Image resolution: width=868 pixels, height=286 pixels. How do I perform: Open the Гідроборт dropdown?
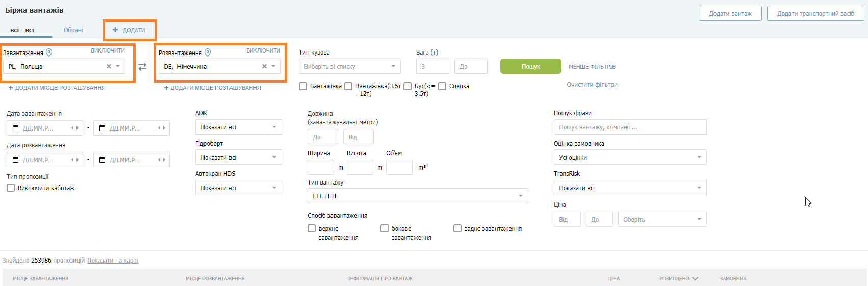239,157
